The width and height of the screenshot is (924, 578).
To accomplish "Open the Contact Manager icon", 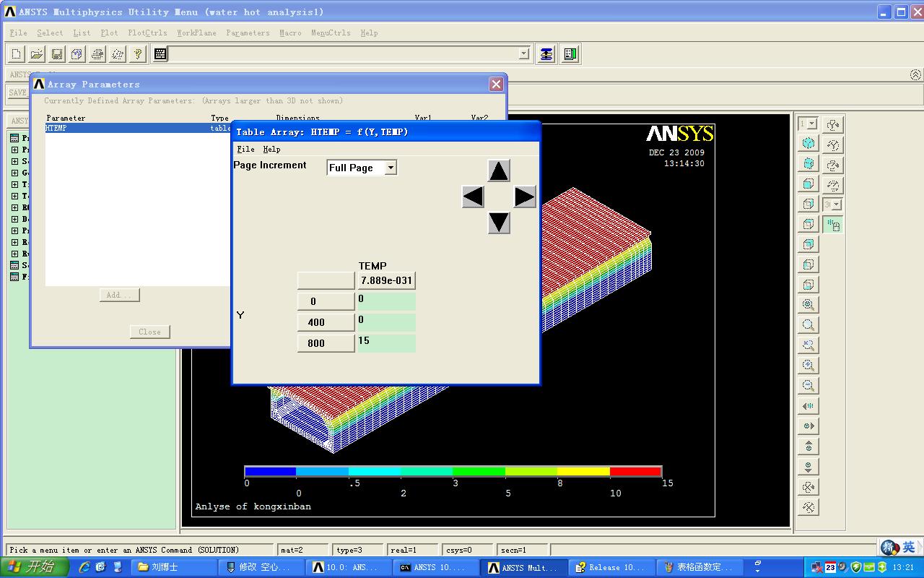I will 570,53.
